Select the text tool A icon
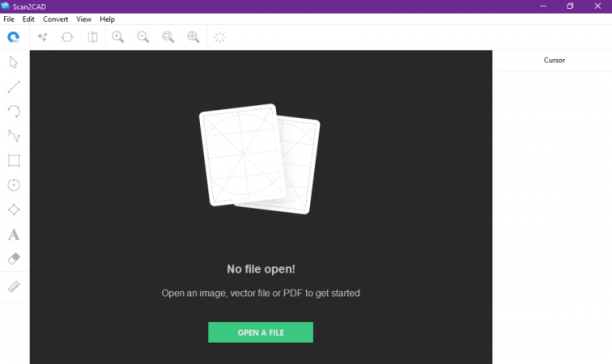Image resolution: width=612 pixels, height=364 pixels. coord(14,234)
